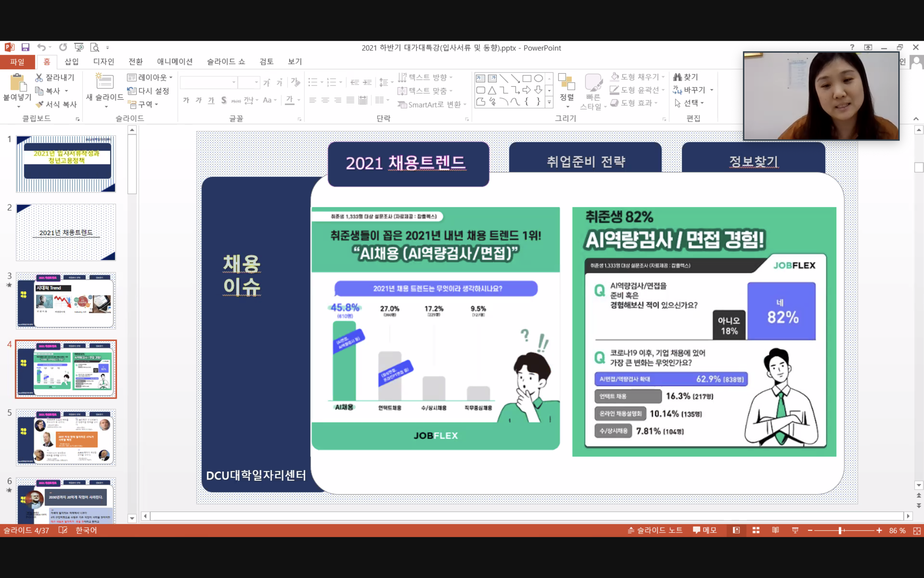Click the Undo arrow icon
924x578 pixels.
click(41, 48)
